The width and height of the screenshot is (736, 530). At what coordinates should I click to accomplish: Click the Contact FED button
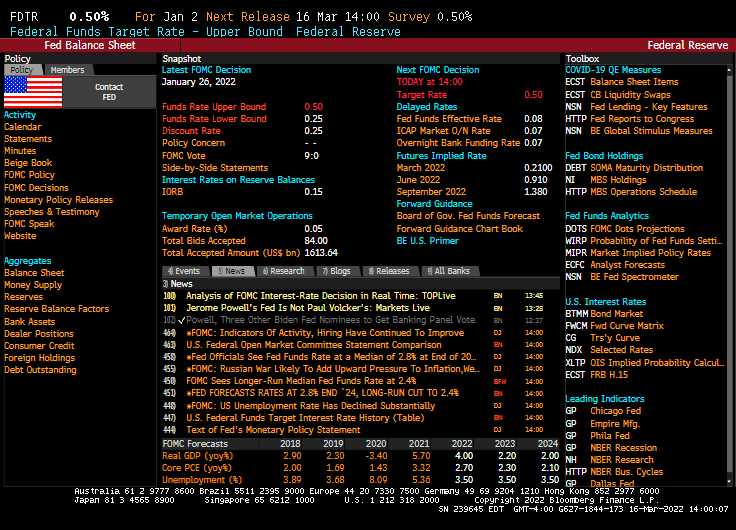point(109,92)
